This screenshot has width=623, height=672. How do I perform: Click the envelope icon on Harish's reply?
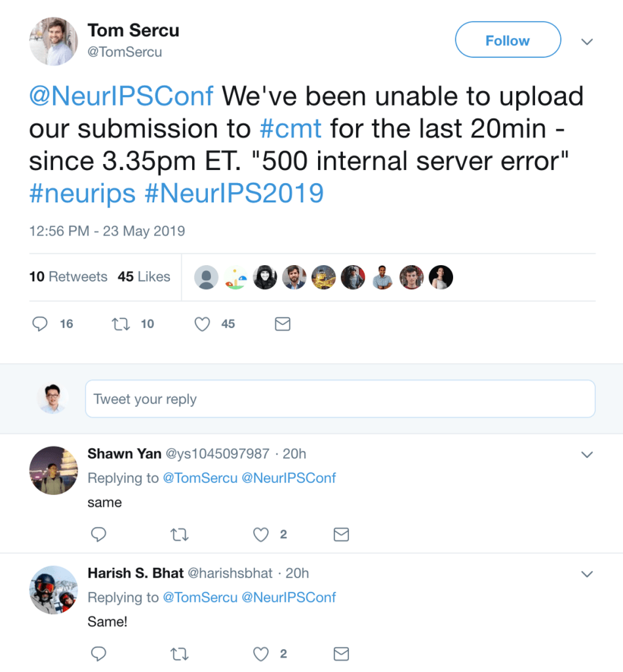(341, 654)
